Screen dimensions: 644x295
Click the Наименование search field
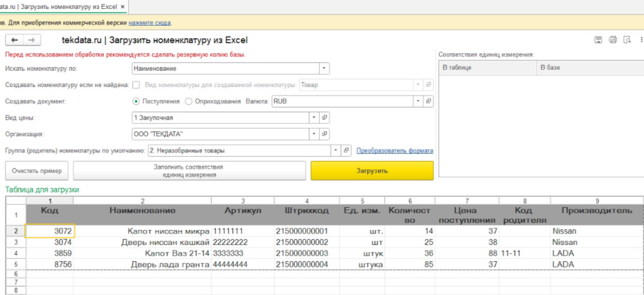click(x=226, y=68)
